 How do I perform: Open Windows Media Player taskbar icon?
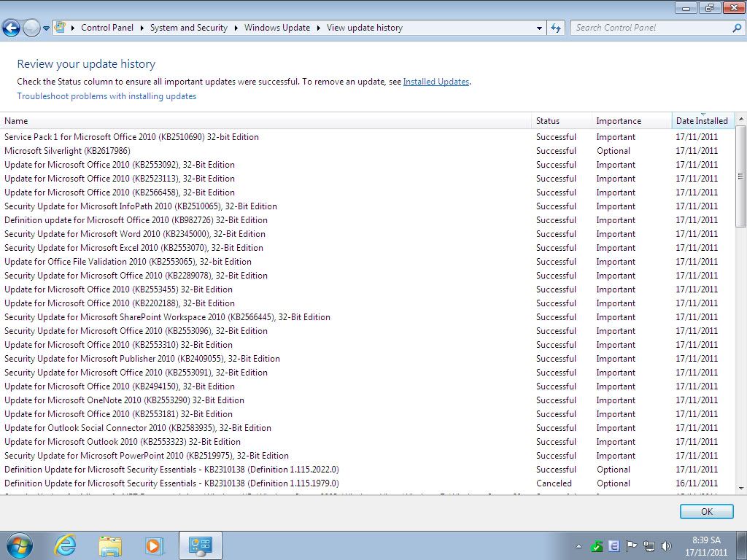pyautogui.click(x=154, y=545)
